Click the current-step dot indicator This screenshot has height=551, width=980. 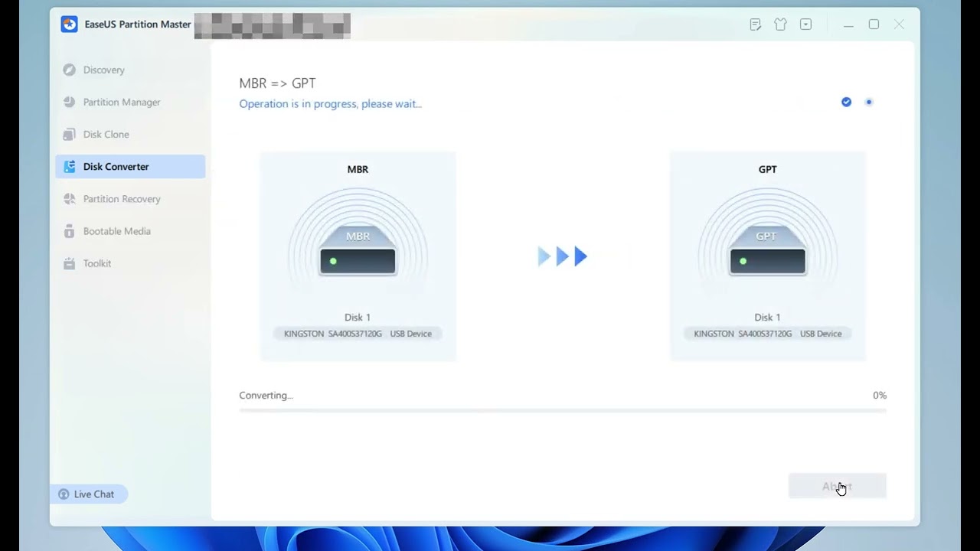pyautogui.click(x=868, y=102)
